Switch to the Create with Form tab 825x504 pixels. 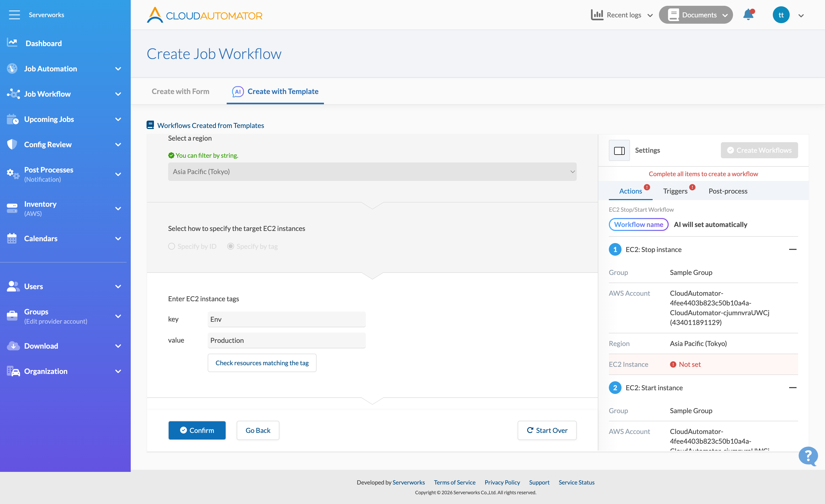click(180, 91)
